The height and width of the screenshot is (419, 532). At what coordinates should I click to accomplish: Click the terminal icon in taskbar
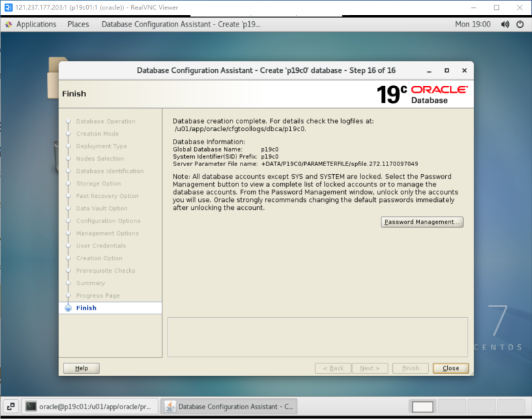[31, 406]
